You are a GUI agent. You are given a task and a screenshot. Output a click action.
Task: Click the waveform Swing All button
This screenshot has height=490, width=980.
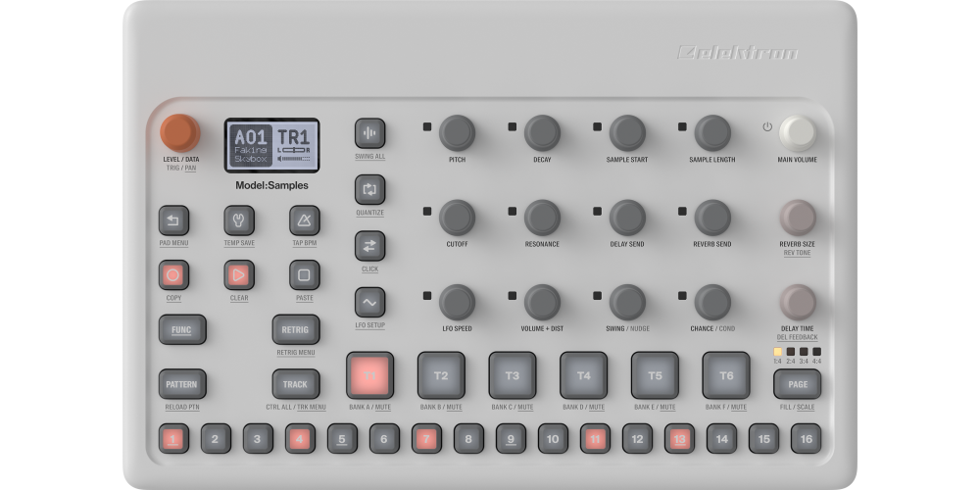[370, 133]
